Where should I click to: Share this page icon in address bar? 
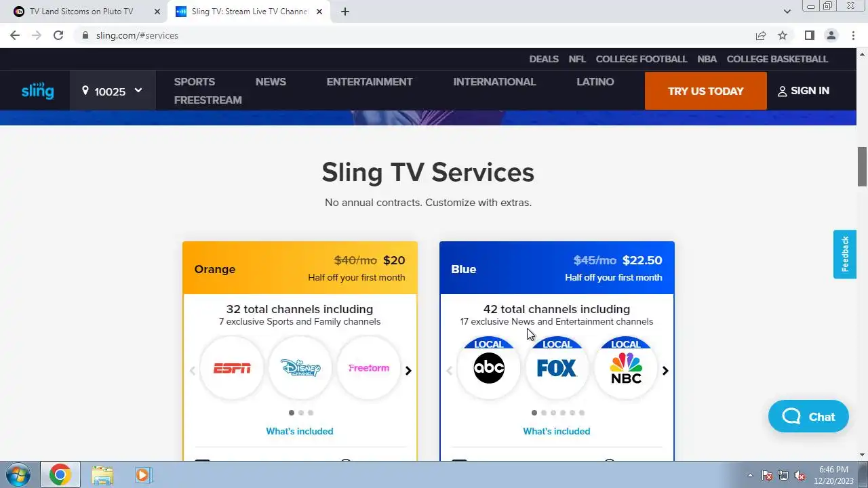(761, 35)
